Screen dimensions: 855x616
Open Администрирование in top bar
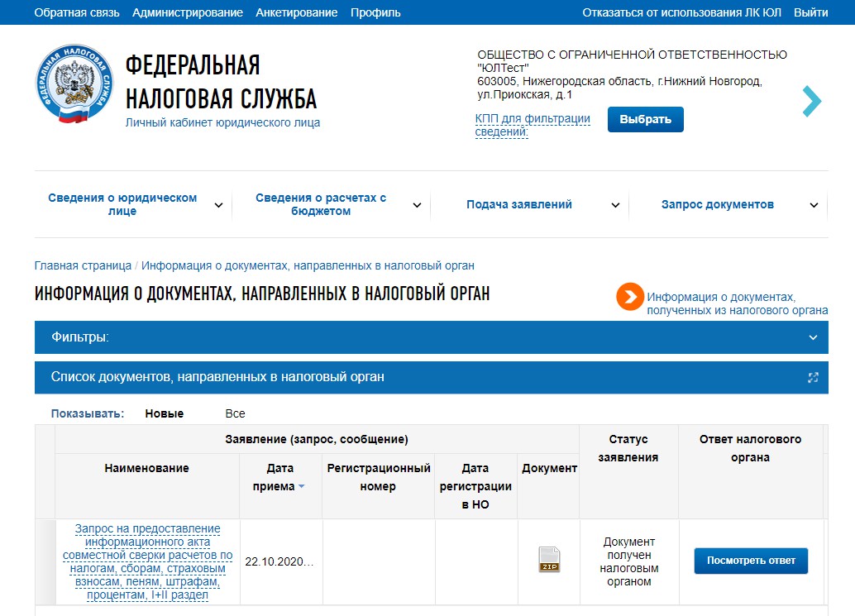(188, 12)
